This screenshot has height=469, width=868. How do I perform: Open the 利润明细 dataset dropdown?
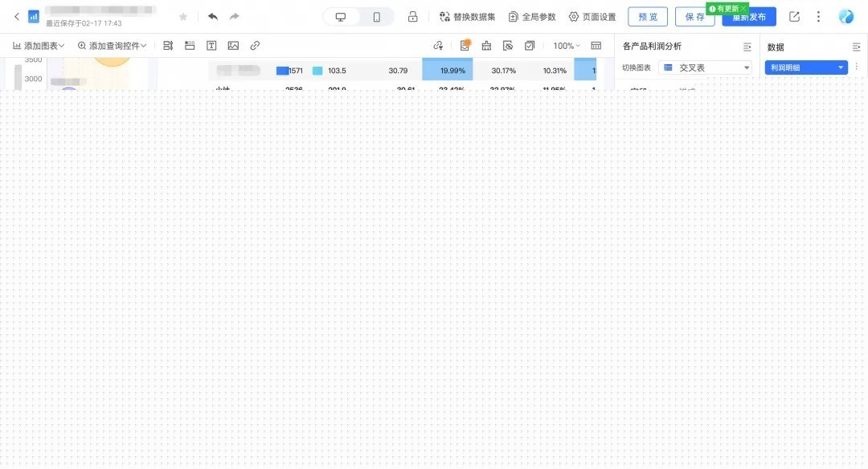coord(807,67)
